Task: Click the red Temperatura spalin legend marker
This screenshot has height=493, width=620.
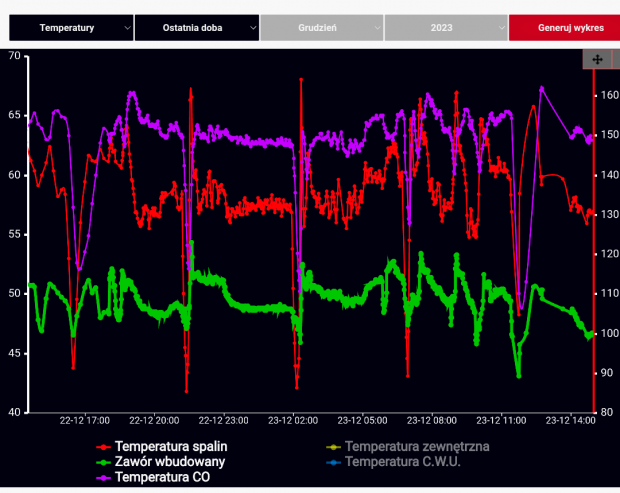Action: 104,447
